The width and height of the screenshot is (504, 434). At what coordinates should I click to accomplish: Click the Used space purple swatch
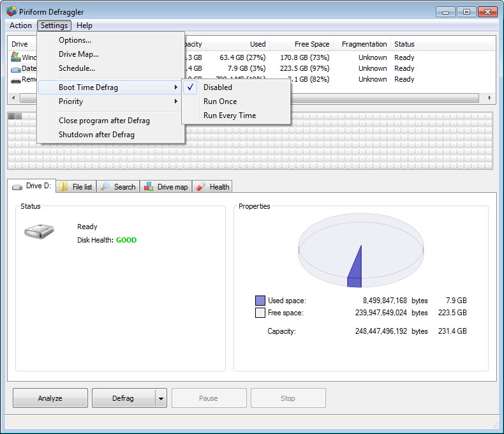[x=260, y=300]
